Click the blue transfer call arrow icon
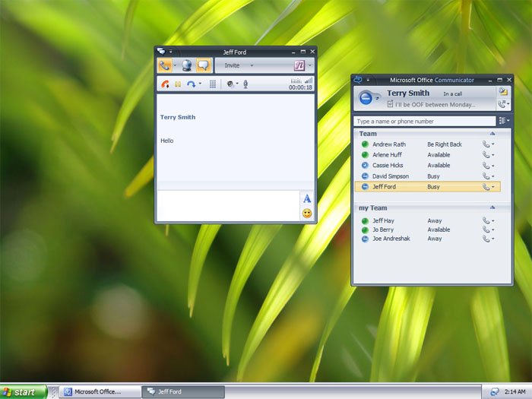532x399 pixels. (x=192, y=84)
